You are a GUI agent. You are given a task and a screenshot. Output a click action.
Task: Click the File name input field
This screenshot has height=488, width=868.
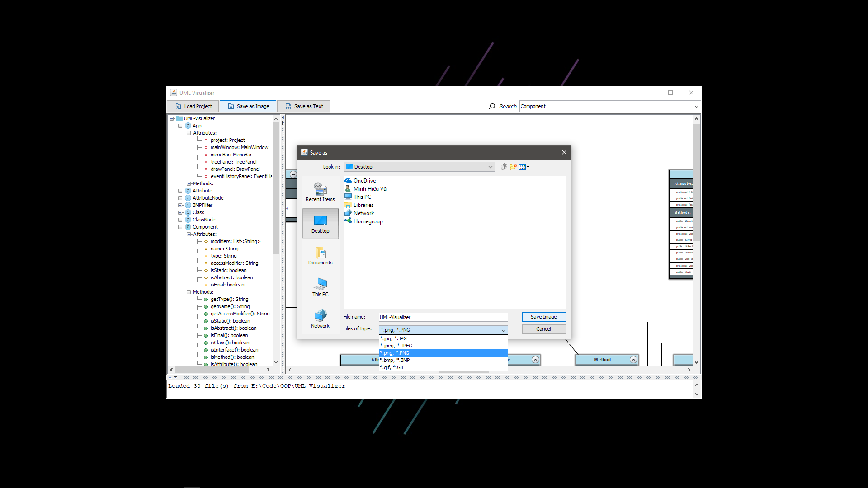pos(443,317)
